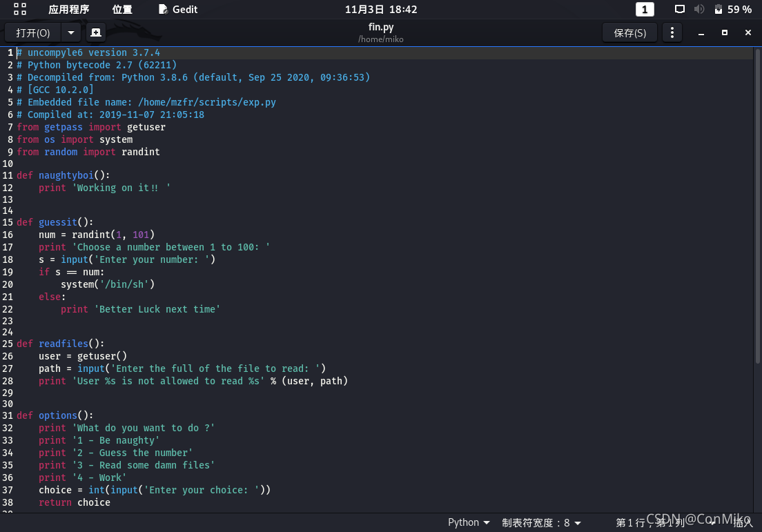Click the vertical scrollbar of the editor
The height and width of the screenshot is (532, 762).
point(758,206)
